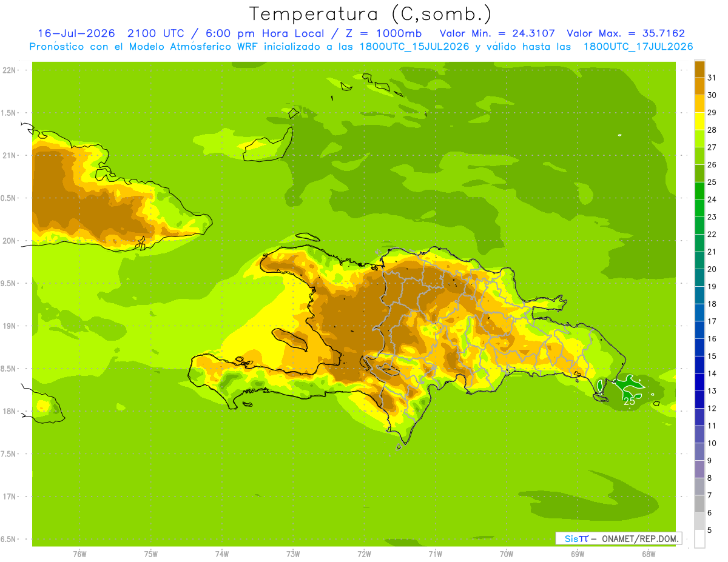The height and width of the screenshot is (562, 728).
Task: Click the '75W' longitude label
Action: pos(151,554)
